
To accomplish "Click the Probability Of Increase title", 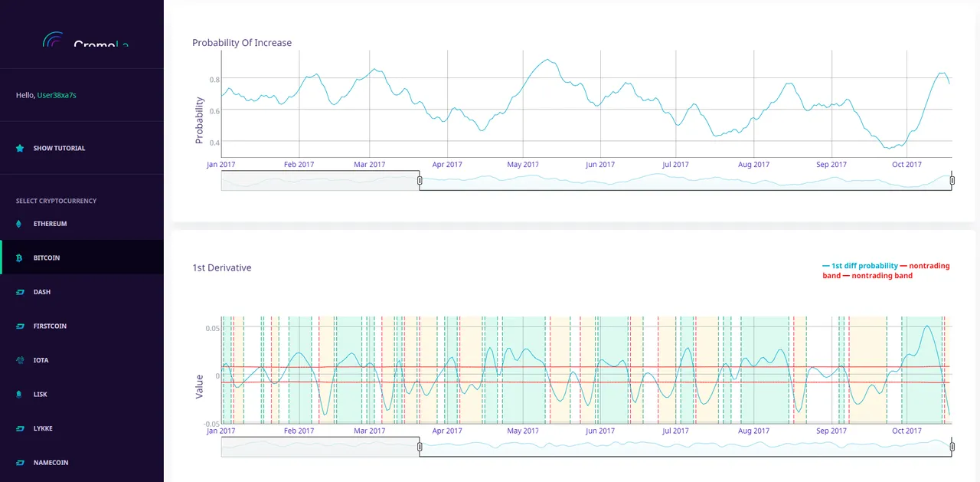I will pyautogui.click(x=242, y=43).
